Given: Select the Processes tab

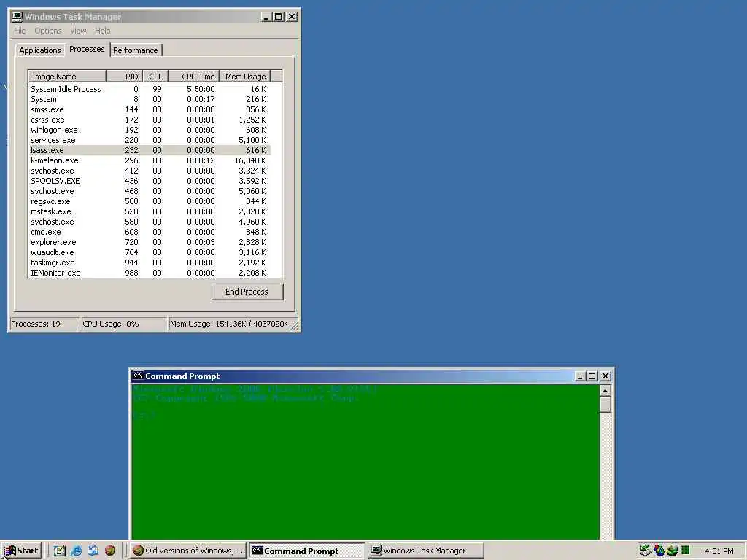Looking at the screenshot, I should coord(87,49).
